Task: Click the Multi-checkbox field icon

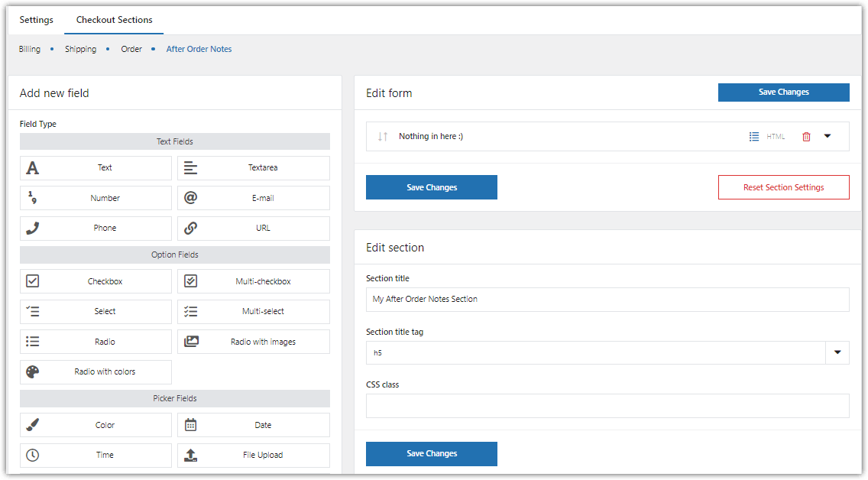Action: [190, 281]
